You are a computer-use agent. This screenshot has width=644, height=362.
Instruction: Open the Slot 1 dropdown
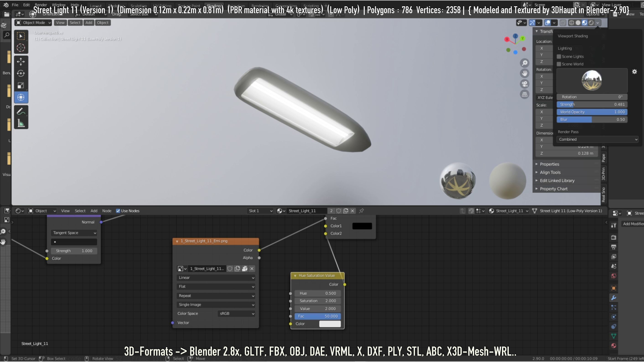(260, 211)
